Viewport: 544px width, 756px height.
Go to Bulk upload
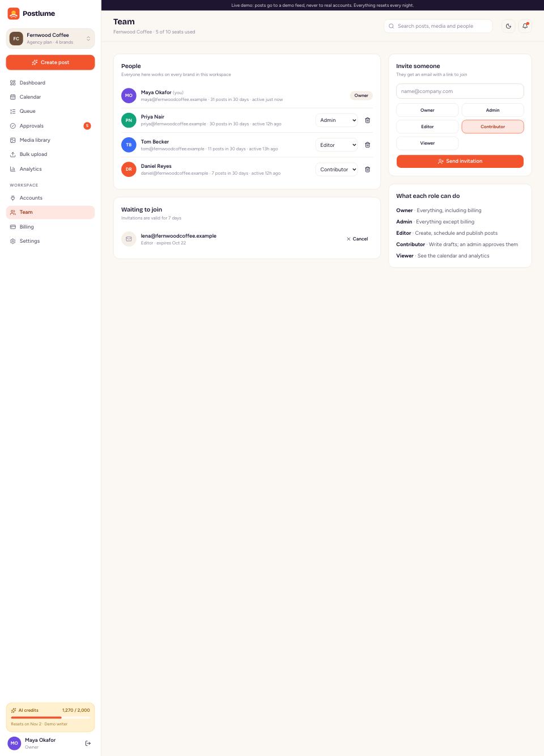coord(50,154)
